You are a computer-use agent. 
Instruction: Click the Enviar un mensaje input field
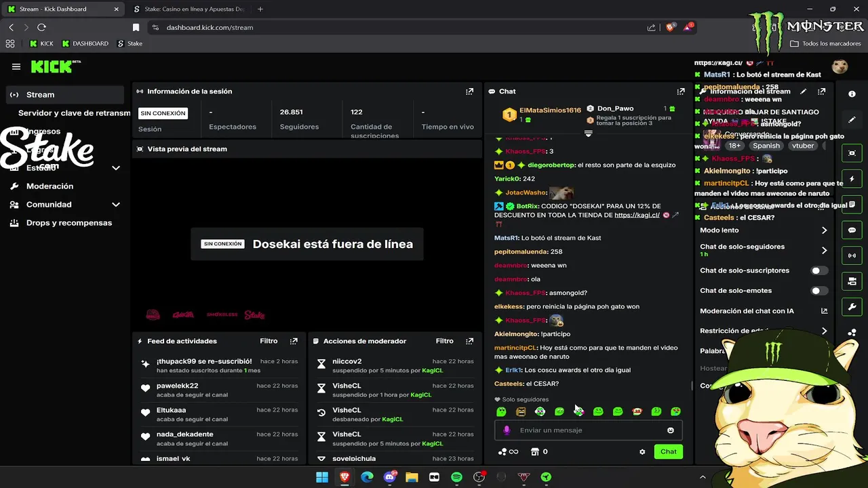588,430
